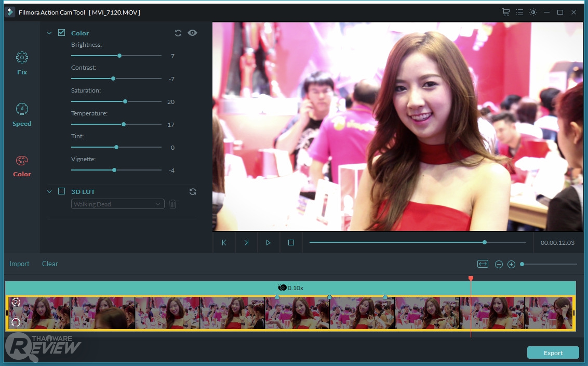Image resolution: width=588 pixels, height=366 pixels.
Task: Delete the LUT with trash icon
Action: pyautogui.click(x=172, y=204)
